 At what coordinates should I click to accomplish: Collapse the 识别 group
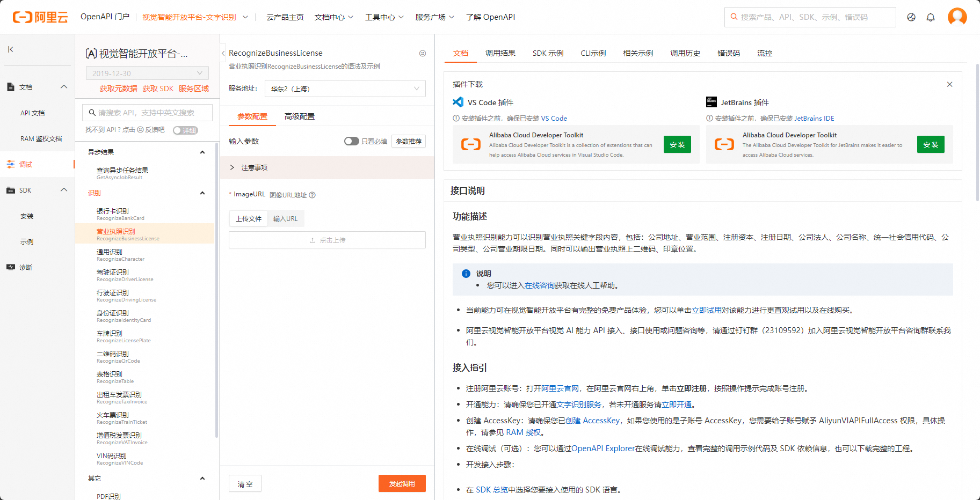point(202,193)
